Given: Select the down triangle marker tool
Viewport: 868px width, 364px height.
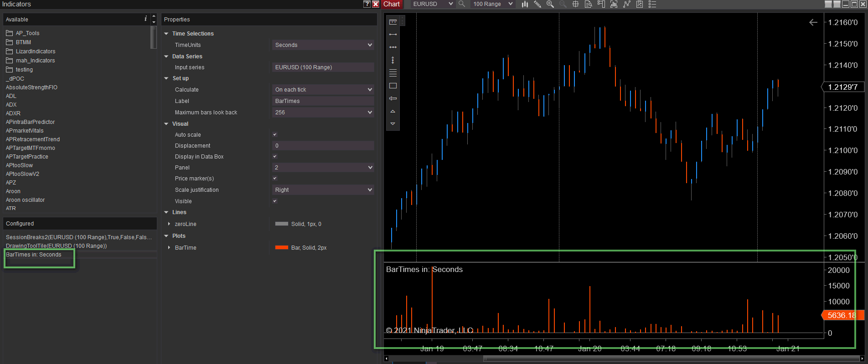Looking at the screenshot, I should pyautogui.click(x=393, y=124).
